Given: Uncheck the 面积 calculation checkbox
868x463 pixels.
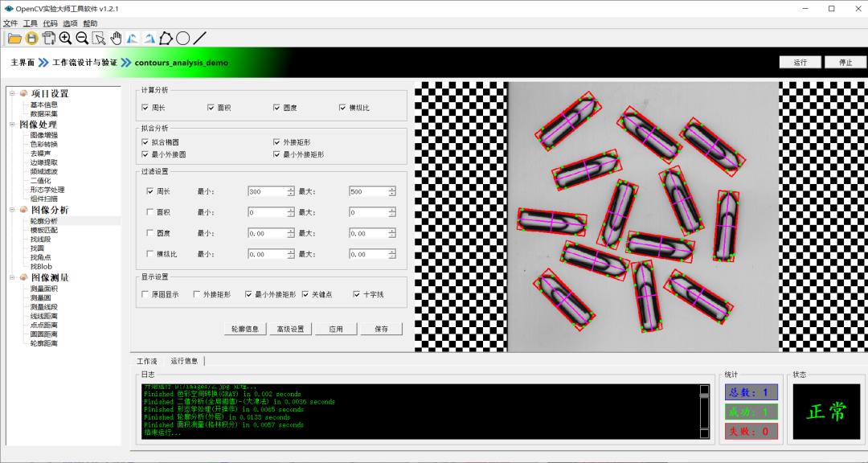Looking at the screenshot, I should point(211,108).
